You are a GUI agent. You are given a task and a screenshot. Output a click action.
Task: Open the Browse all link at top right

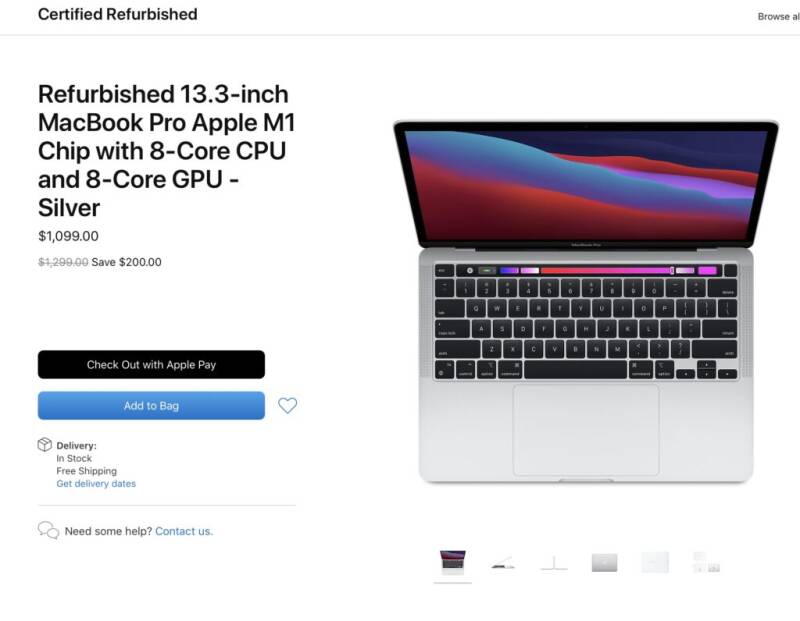[x=779, y=17]
